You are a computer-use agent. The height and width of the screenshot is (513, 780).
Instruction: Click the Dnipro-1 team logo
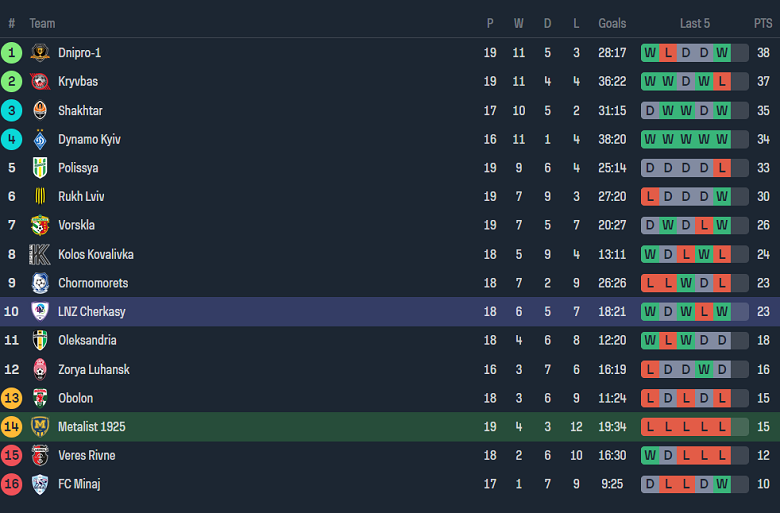coord(40,53)
